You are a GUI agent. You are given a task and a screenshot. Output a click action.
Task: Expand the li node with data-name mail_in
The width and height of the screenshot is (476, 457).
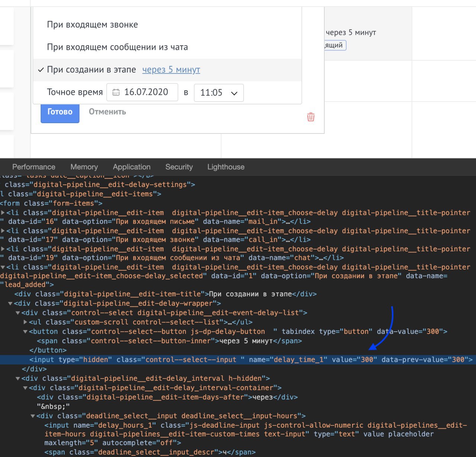click(3, 213)
